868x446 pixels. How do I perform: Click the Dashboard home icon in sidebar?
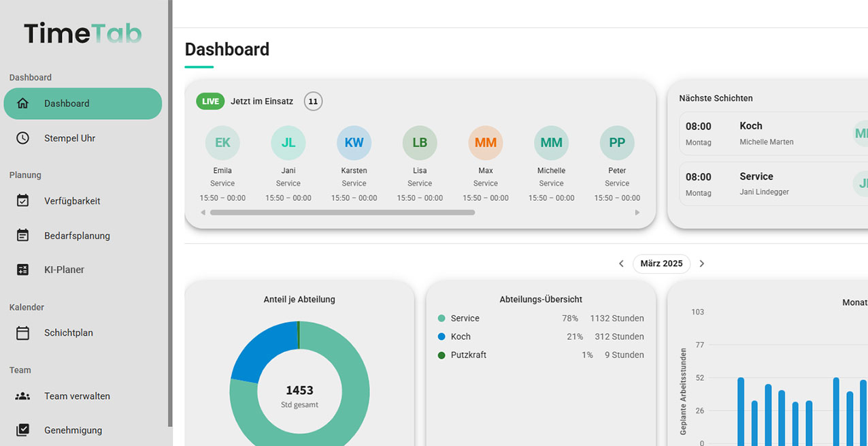tap(23, 103)
